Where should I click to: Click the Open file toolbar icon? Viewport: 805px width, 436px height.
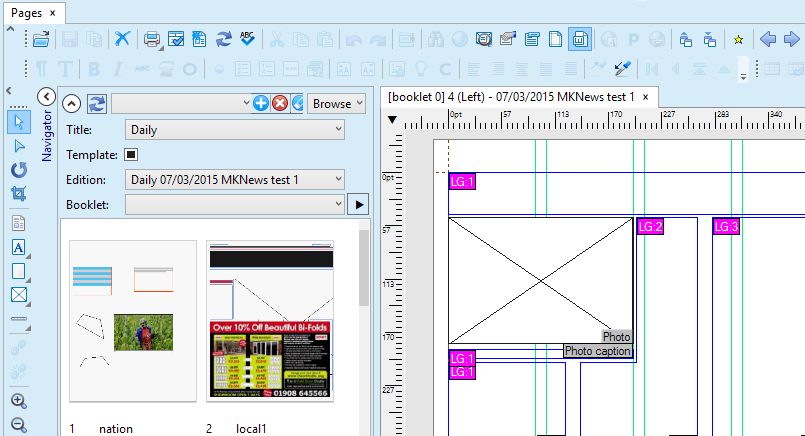41,39
